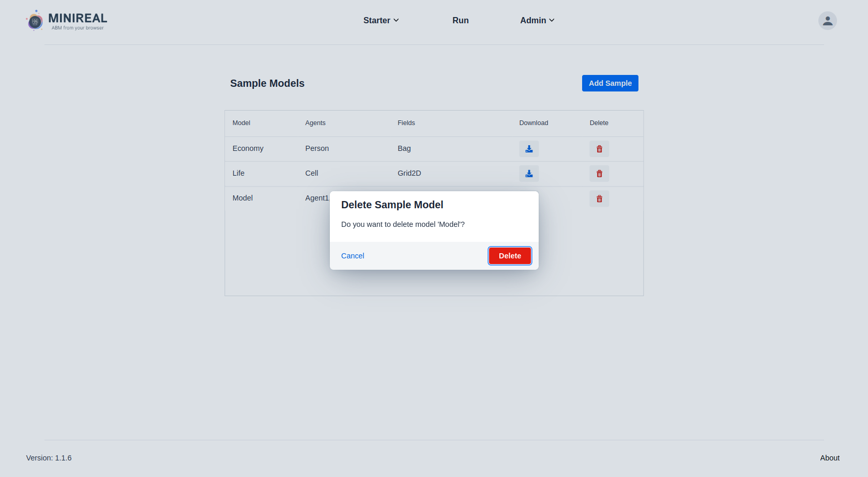Download the Life sample model
Screen dimensions: 868x477
(x=529, y=174)
